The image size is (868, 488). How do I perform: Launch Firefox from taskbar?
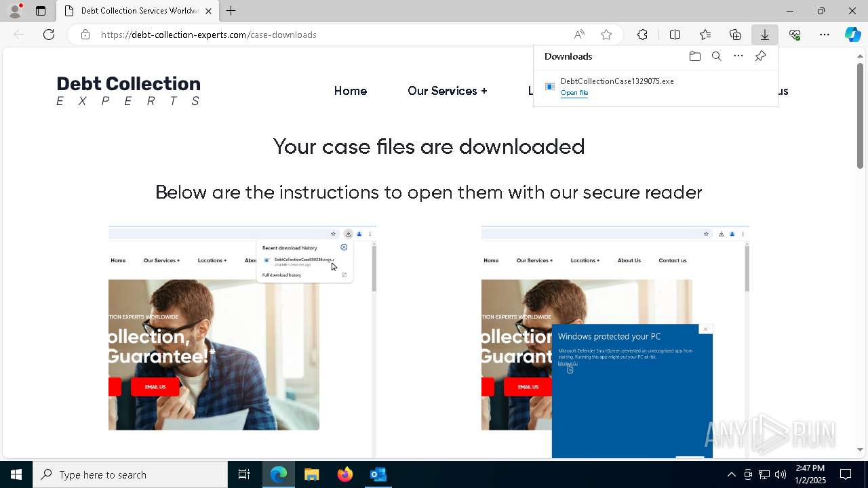345,474
